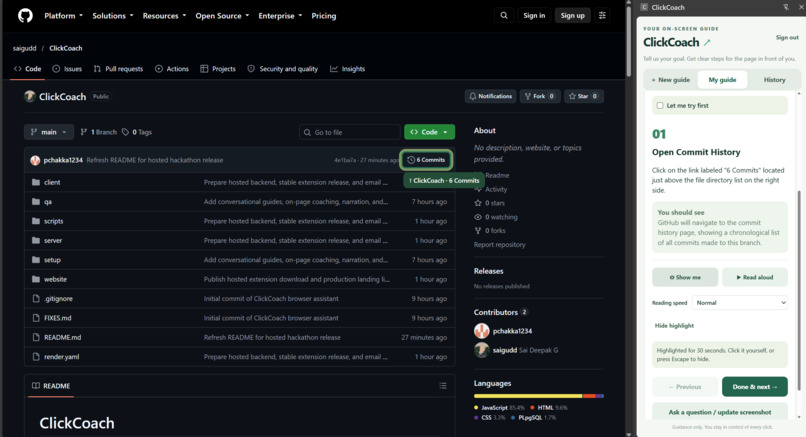Open the Resources menu
806x437 pixels.
pyautogui.click(x=164, y=15)
